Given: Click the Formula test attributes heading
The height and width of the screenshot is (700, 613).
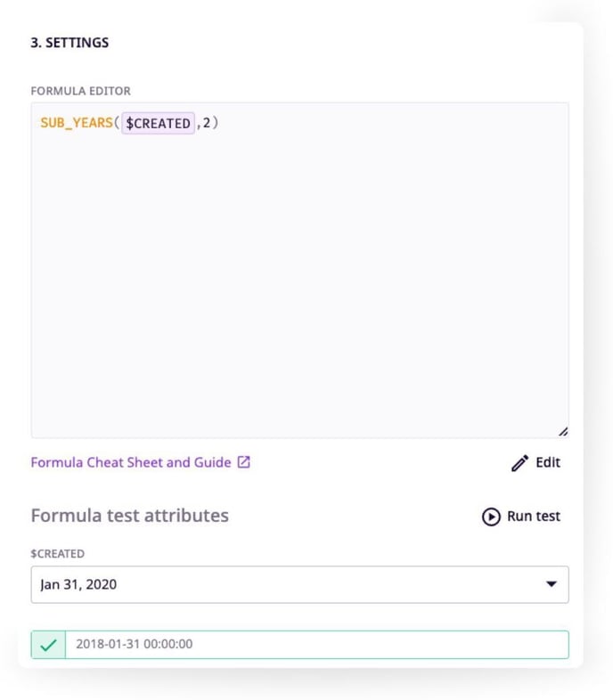Looking at the screenshot, I should pos(130,516).
